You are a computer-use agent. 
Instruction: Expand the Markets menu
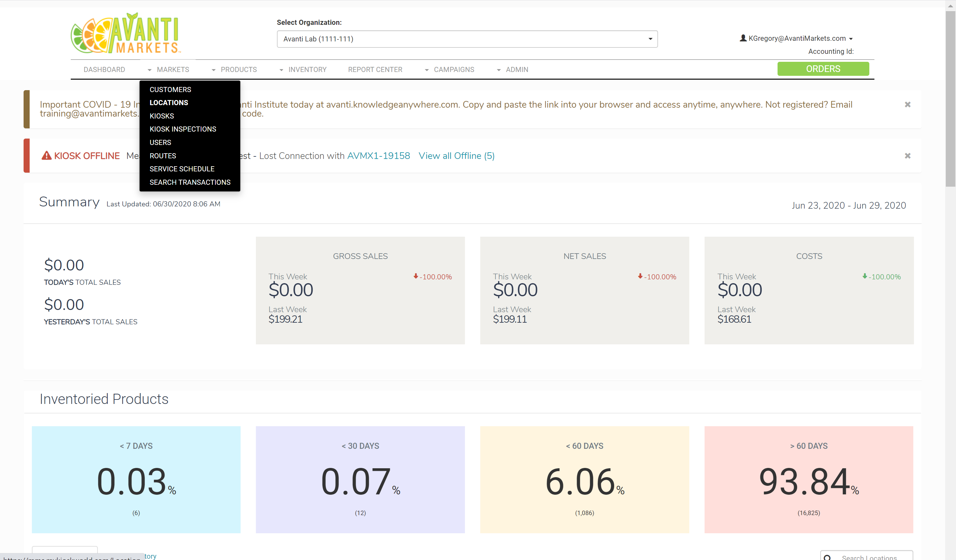168,70
